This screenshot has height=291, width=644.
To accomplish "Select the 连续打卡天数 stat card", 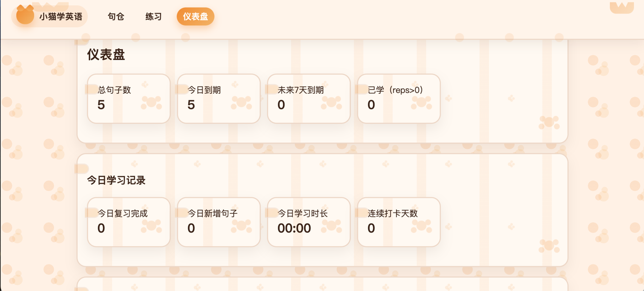I will click(398, 222).
